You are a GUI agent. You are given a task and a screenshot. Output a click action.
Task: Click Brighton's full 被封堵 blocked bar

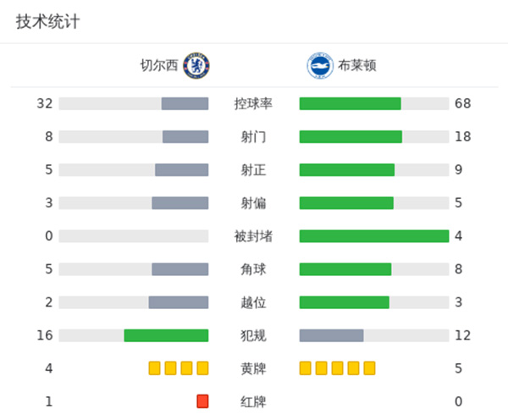(374, 235)
